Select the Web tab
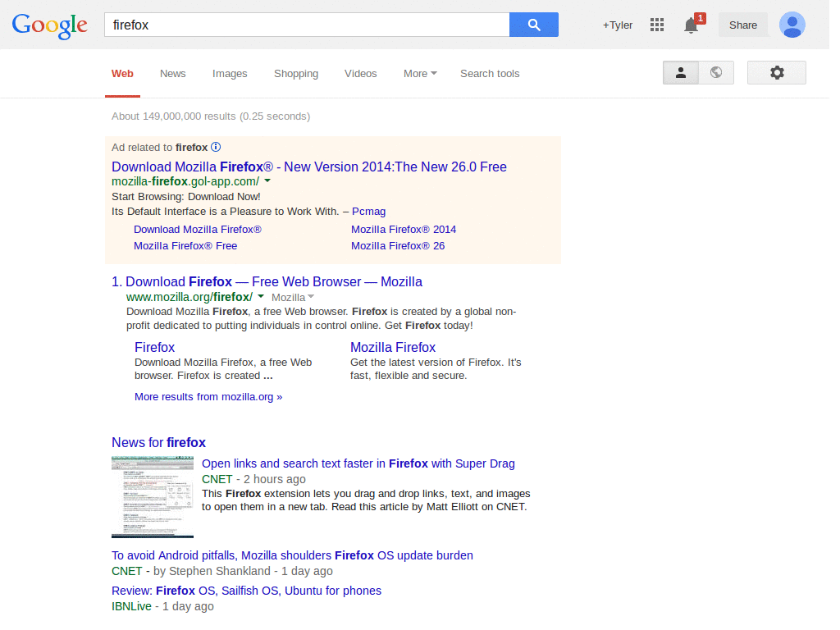Viewport: 840px width, 630px height. pyautogui.click(x=122, y=73)
